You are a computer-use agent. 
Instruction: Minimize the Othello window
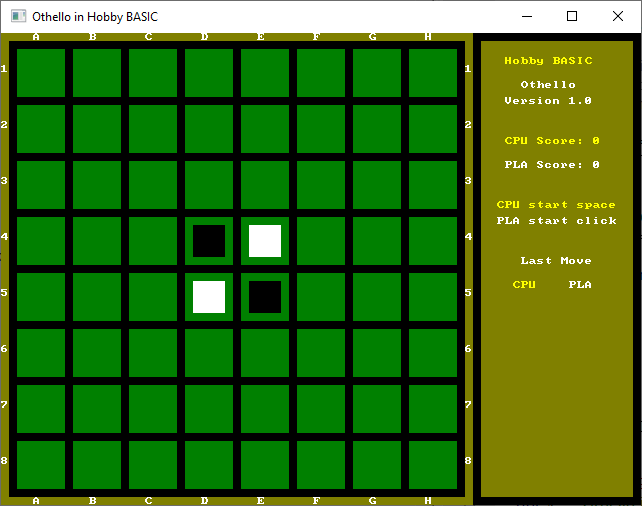(527, 16)
